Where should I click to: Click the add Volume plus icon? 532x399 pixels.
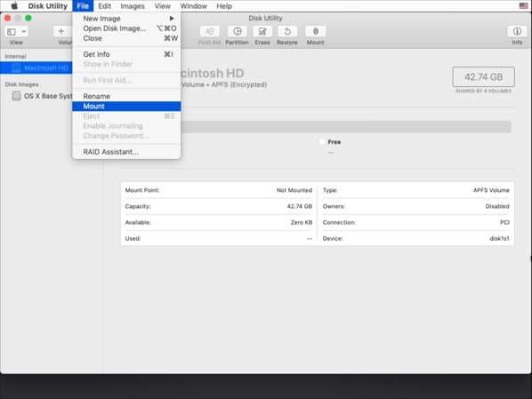coord(61,31)
